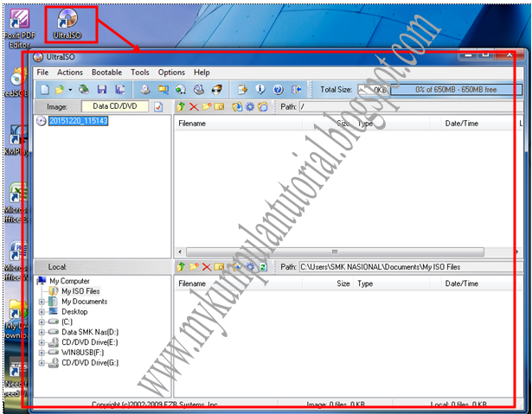Expand the Desktop tree node
Image resolution: width=532 pixels, height=414 pixels.
[x=42, y=312]
